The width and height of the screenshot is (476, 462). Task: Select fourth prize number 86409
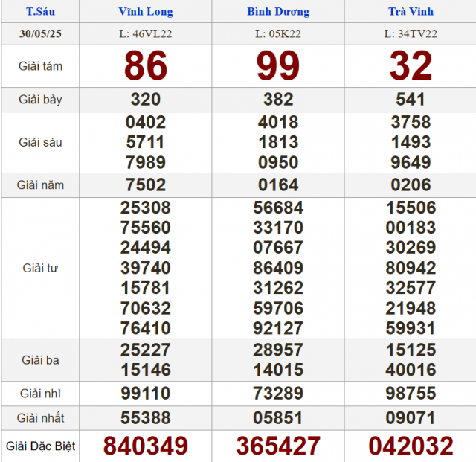[x=278, y=268]
